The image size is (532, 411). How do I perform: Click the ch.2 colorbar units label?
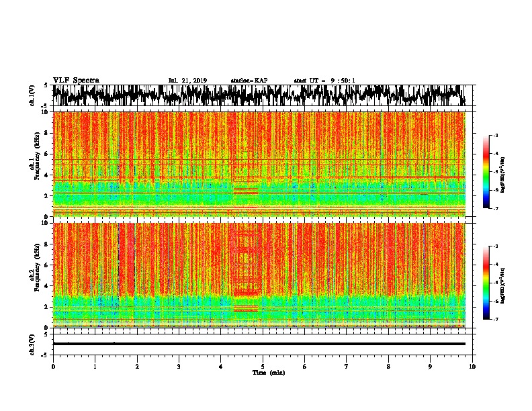[x=503, y=285]
